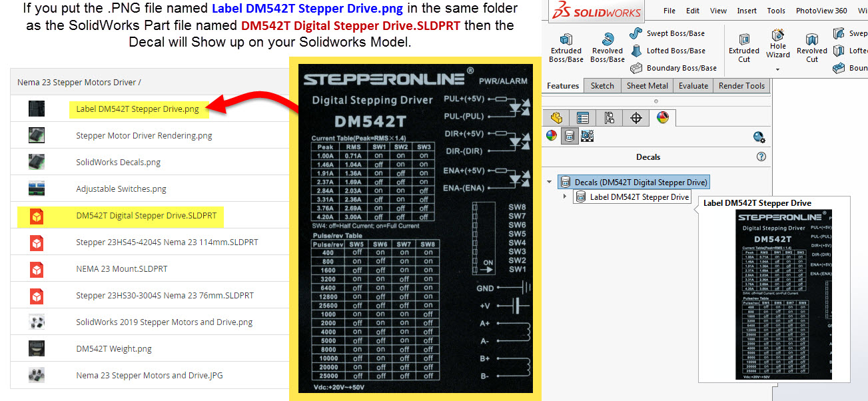This screenshot has width=868, height=401.
Task: Launch the Hole Wizard tool
Action: 777,44
